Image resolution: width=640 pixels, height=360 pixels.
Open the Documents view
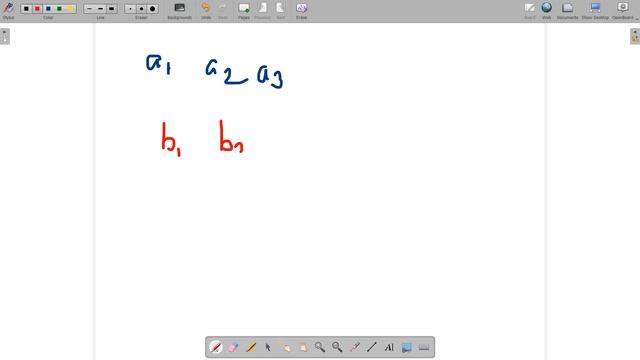pyautogui.click(x=567, y=11)
